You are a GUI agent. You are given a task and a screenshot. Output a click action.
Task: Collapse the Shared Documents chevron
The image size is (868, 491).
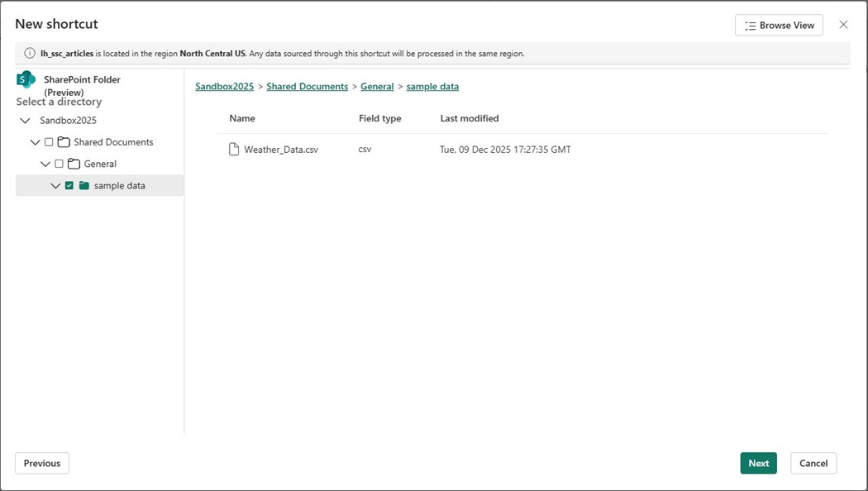35,142
